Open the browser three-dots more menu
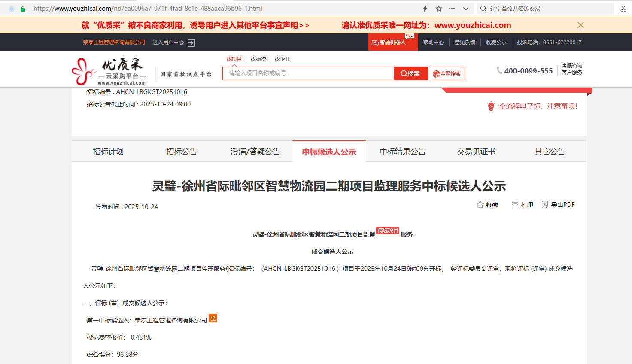This screenshot has height=364, width=632. coord(452,9)
